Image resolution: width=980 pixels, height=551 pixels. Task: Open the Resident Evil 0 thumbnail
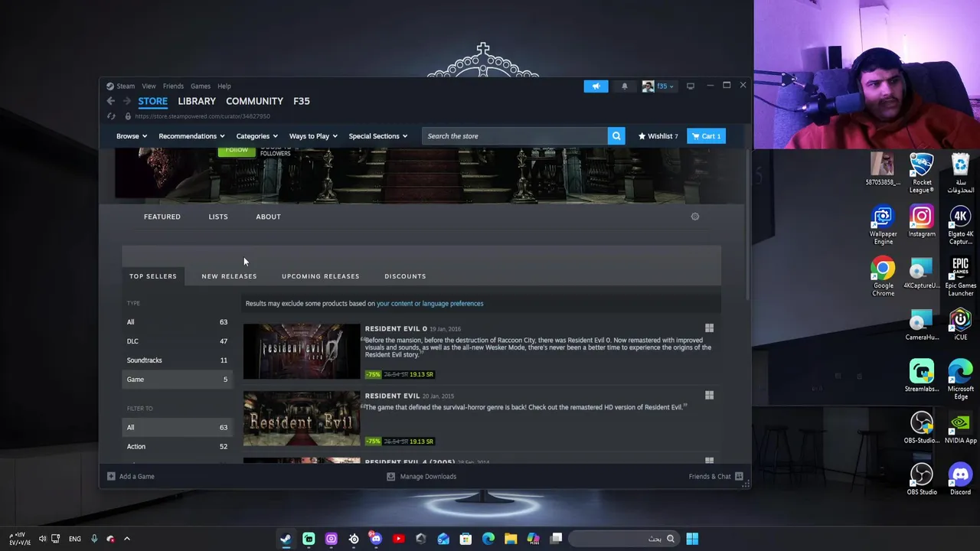[x=302, y=351]
